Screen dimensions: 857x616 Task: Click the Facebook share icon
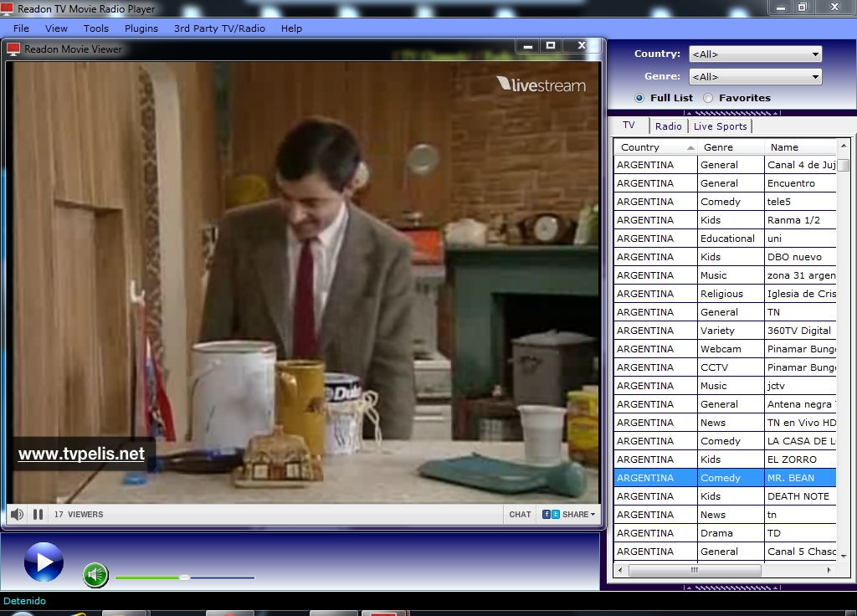(x=546, y=515)
